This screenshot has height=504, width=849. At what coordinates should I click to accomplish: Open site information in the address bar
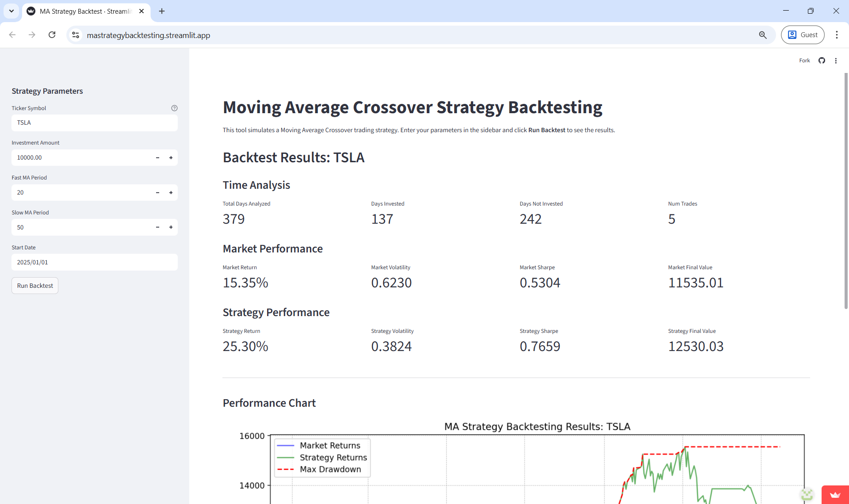75,35
